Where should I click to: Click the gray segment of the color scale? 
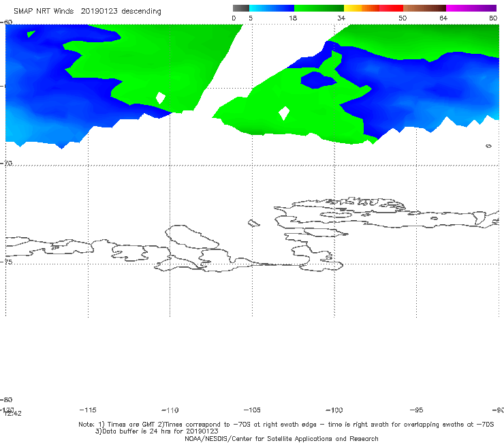click(241, 8)
